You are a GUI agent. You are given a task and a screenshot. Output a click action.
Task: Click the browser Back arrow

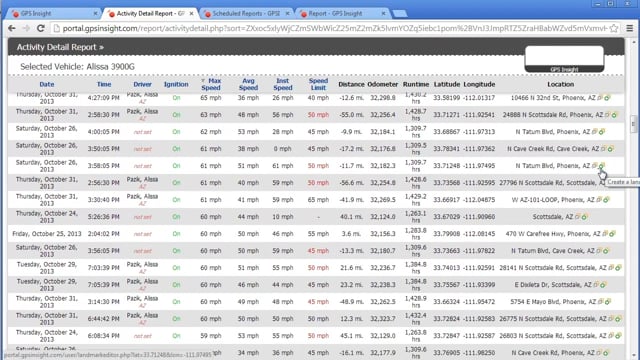point(12,28)
